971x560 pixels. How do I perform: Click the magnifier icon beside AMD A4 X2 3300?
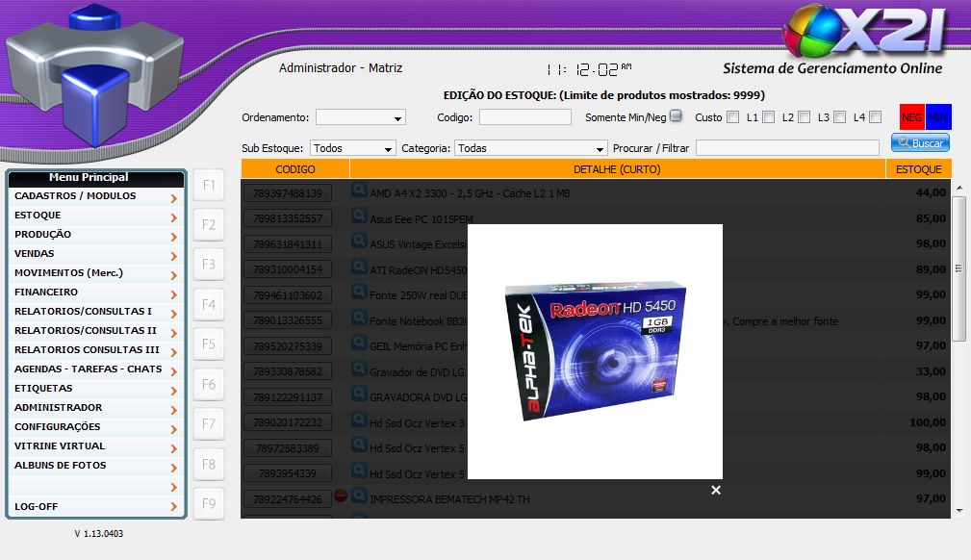(x=359, y=192)
